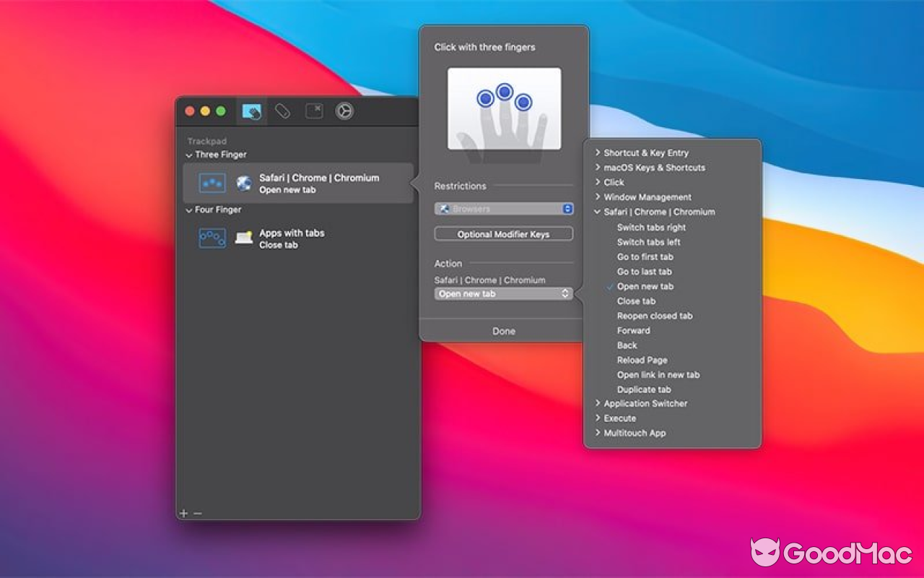The height and width of the screenshot is (578, 924).
Task: Select Duplicate tab from the list
Action: pyautogui.click(x=644, y=389)
